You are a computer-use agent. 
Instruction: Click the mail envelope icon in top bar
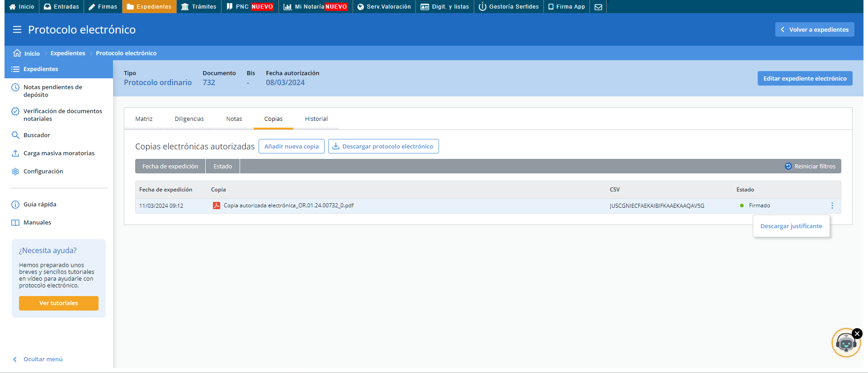click(x=598, y=7)
